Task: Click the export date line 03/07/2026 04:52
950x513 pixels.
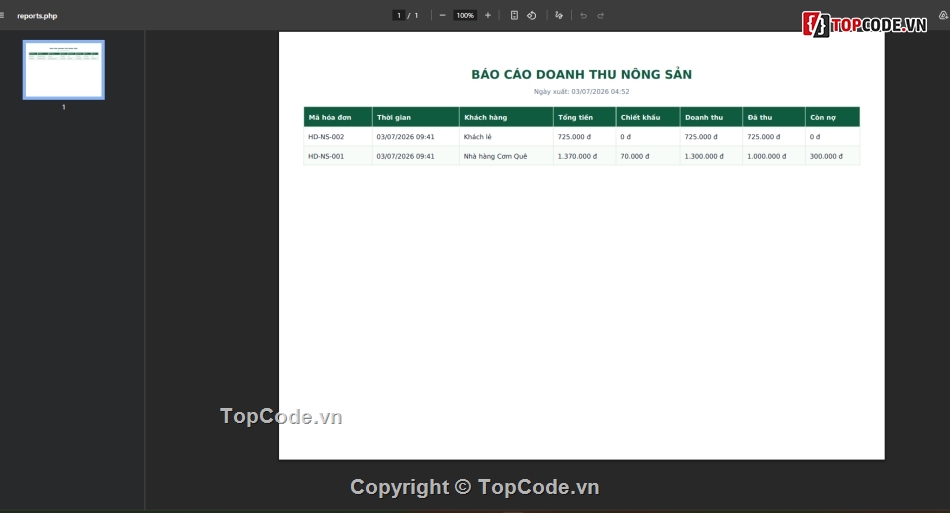Action: pyautogui.click(x=582, y=91)
